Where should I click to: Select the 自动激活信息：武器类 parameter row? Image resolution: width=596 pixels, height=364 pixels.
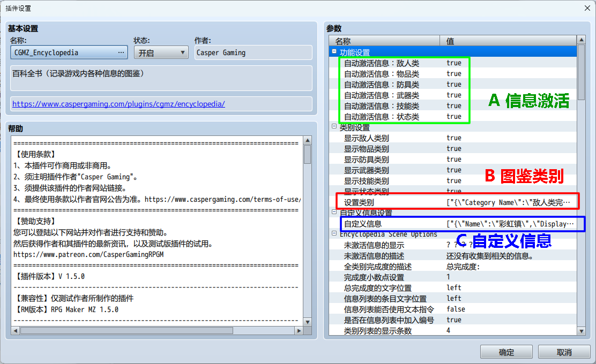click(x=453, y=95)
